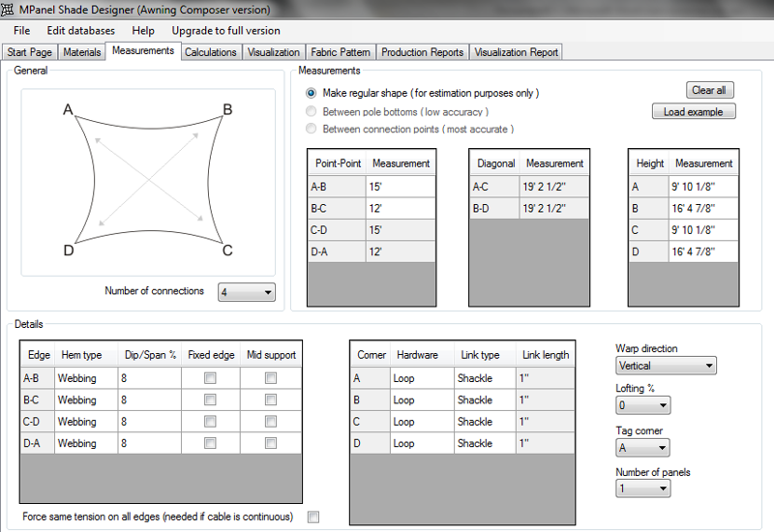Open the Number of panels dropdown

pyautogui.click(x=641, y=489)
